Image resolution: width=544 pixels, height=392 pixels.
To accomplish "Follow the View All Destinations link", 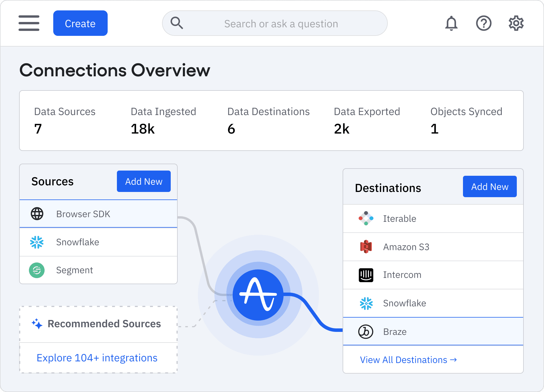I will point(408,360).
